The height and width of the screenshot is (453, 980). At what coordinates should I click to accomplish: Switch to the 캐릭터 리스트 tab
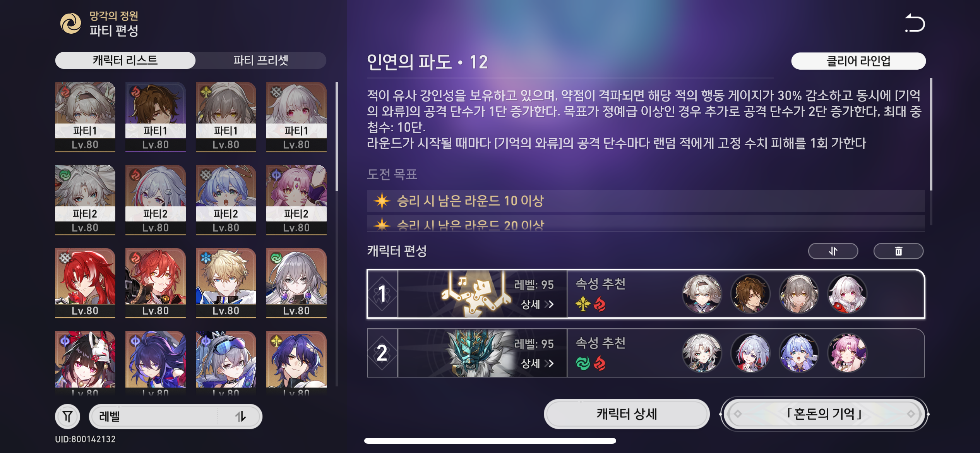pos(125,60)
